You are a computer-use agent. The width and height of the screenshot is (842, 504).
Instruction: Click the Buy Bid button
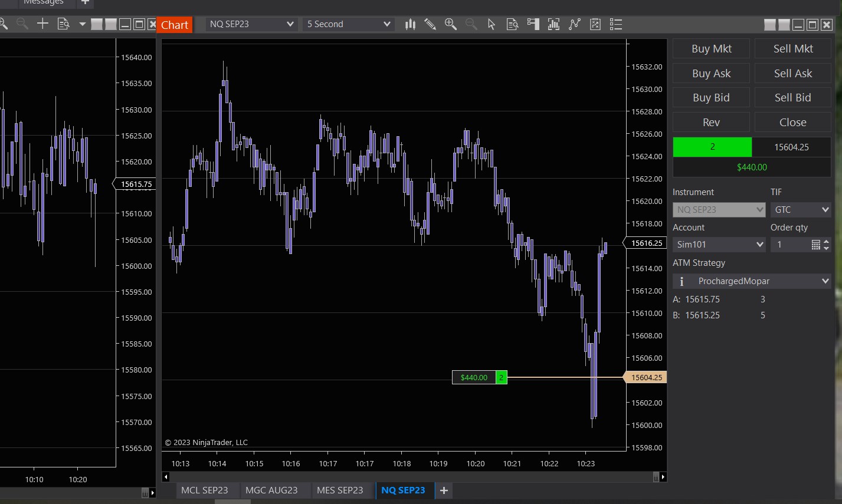(x=712, y=98)
